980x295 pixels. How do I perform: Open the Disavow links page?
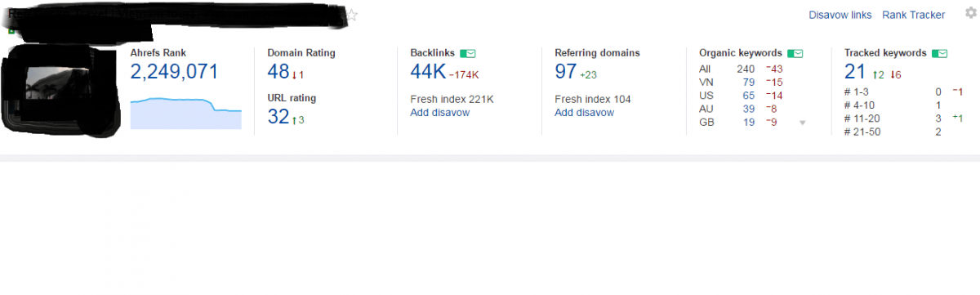tap(840, 15)
